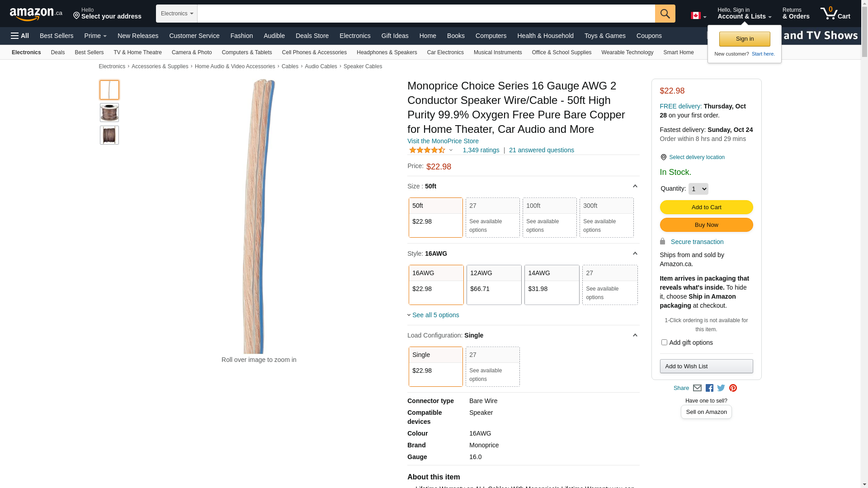Screen dimensions: 868x488
Task: Share product on Pinterest icon
Action: tap(733, 388)
